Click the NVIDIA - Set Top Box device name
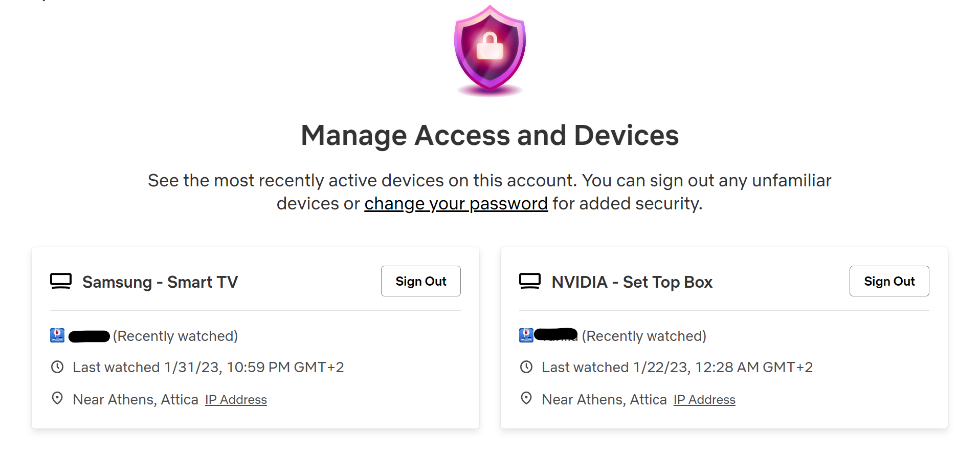Screen dimensions: 980x471 [x=632, y=282]
